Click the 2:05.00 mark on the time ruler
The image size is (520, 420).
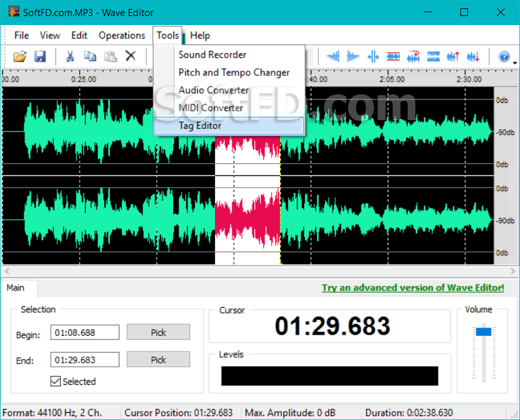(x=392, y=79)
